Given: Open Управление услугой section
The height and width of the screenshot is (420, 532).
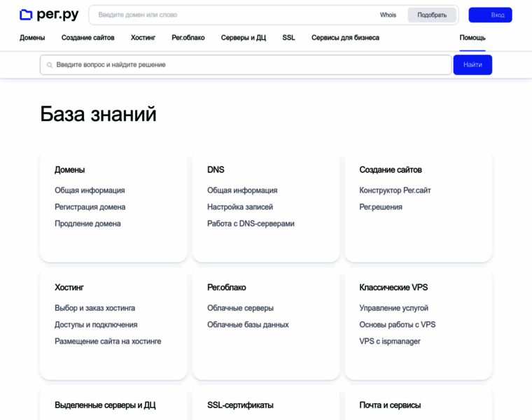Looking at the screenshot, I should (x=393, y=308).
